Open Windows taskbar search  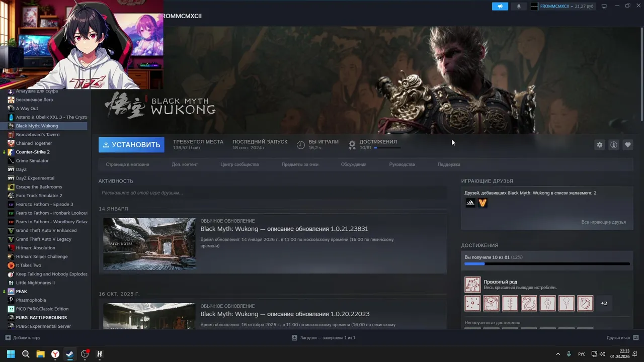pyautogui.click(x=26, y=354)
